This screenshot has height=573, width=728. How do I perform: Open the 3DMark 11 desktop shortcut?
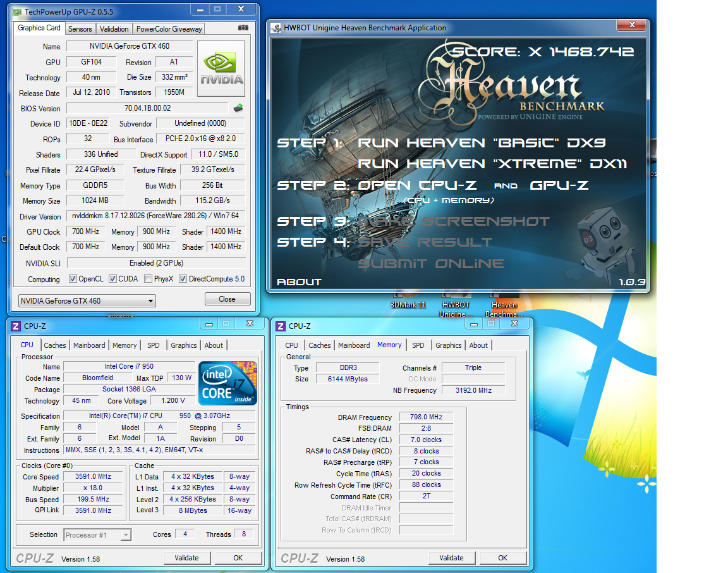(408, 300)
